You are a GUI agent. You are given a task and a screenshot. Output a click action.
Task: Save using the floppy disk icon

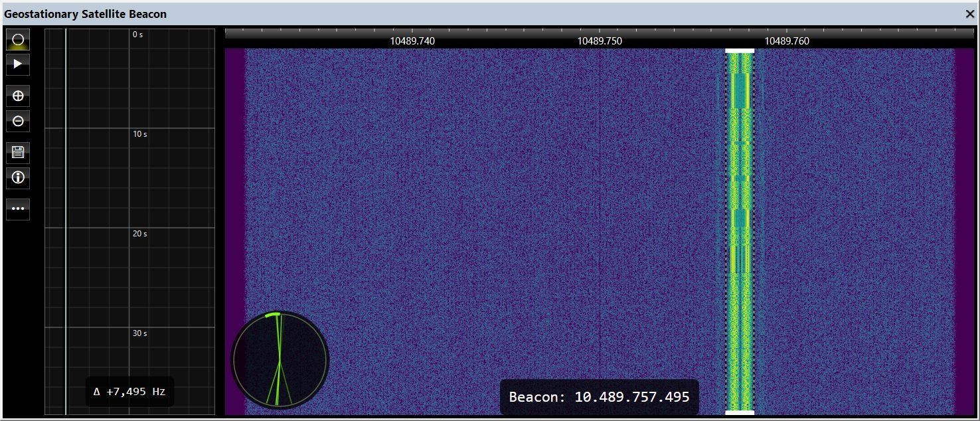point(18,152)
